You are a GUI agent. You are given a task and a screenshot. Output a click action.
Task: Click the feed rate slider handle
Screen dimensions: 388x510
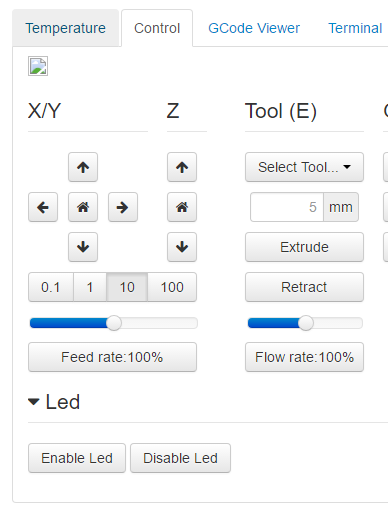114,323
